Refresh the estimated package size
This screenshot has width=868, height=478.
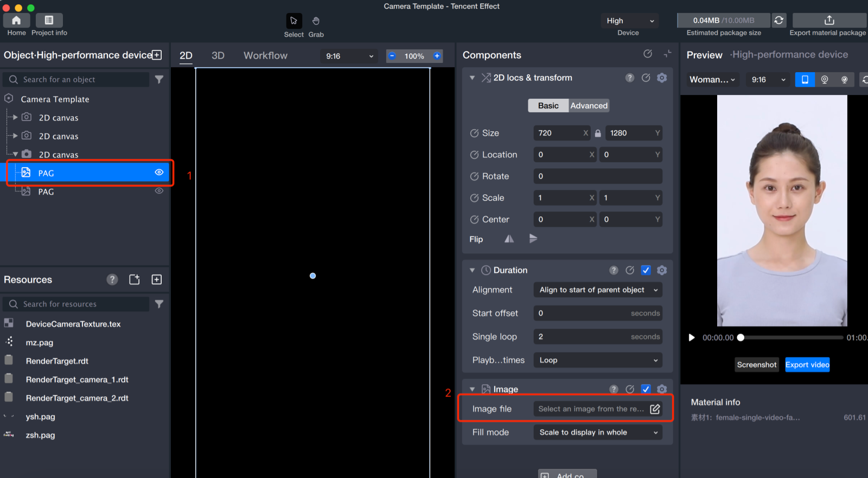point(778,21)
